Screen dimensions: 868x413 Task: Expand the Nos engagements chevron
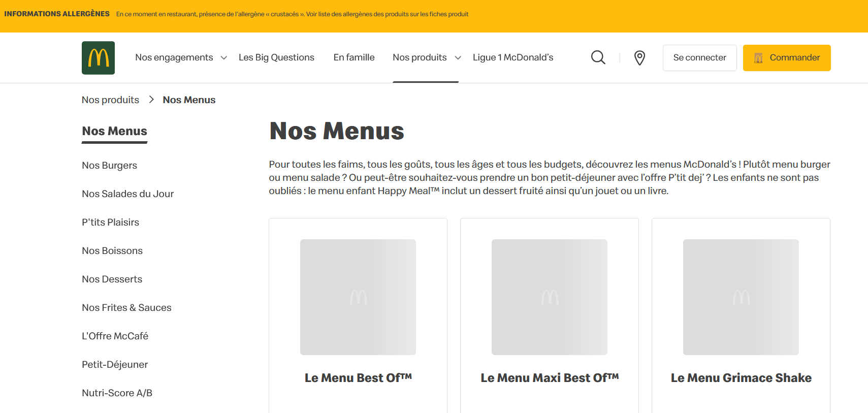(x=223, y=58)
